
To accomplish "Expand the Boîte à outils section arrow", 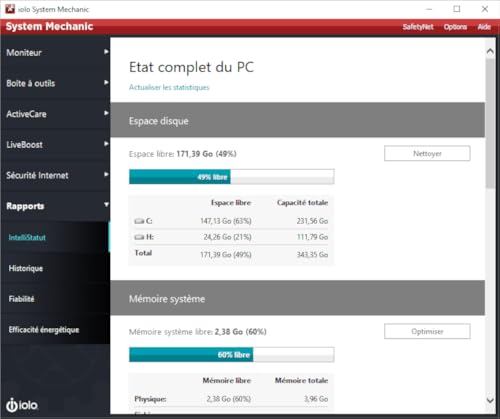I will [x=106, y=82].
